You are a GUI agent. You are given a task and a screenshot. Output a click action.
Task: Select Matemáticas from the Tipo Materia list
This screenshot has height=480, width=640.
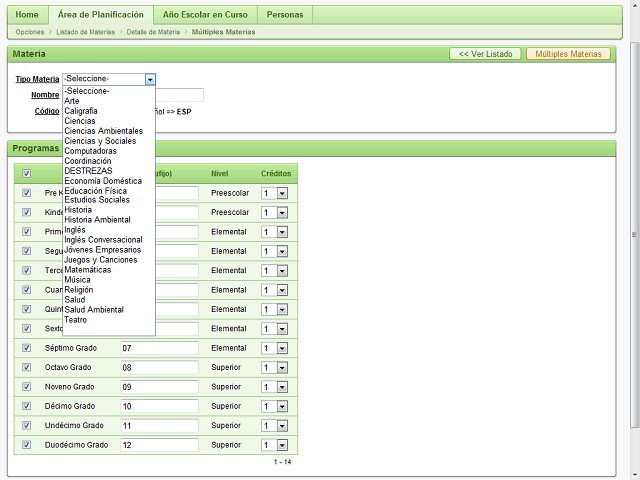(87, 270)
